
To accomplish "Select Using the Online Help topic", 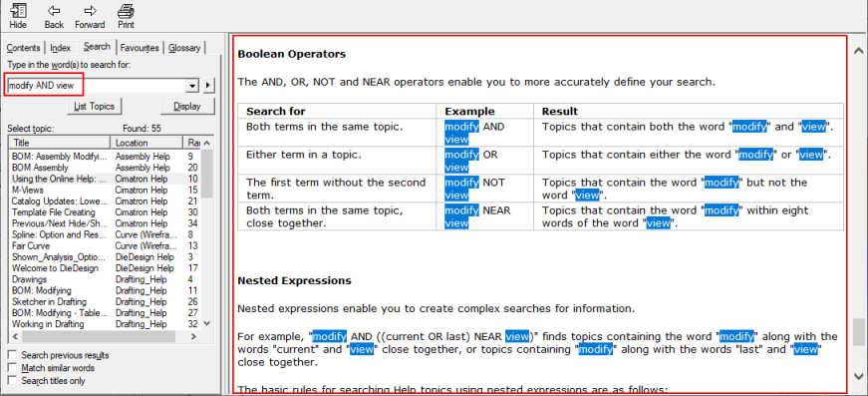I will 106,179.
